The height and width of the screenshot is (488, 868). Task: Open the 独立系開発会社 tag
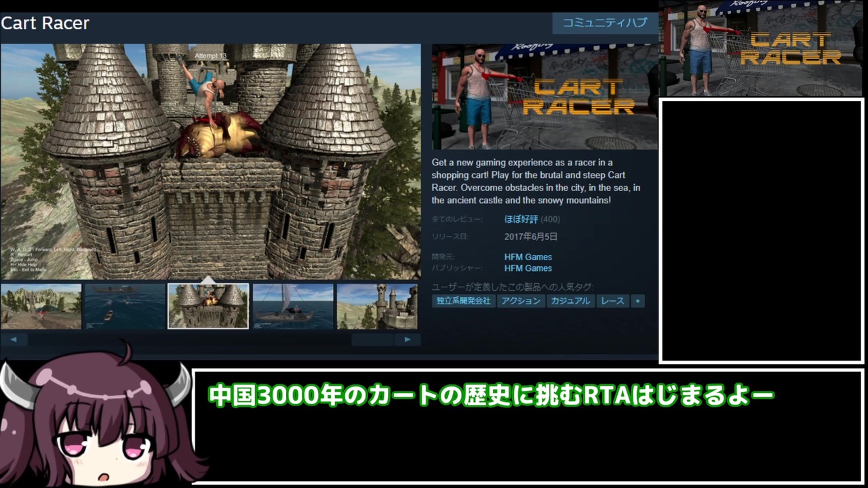click(464, 301)
